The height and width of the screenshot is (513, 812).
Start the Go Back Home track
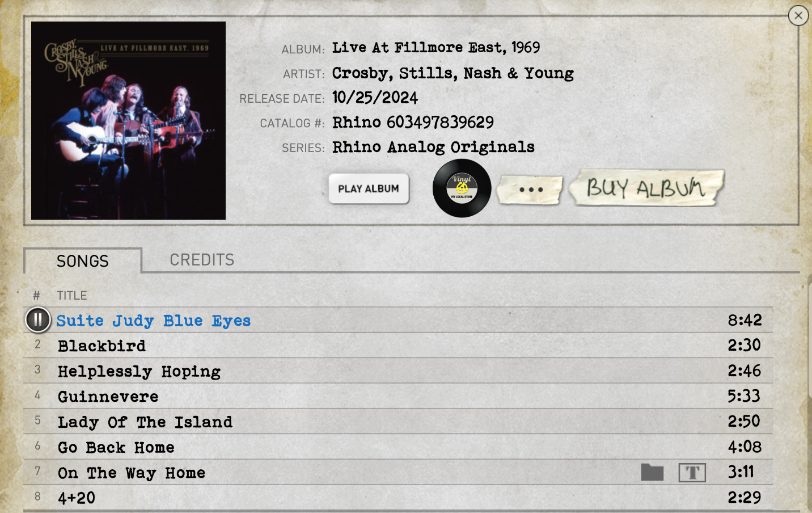397,447
